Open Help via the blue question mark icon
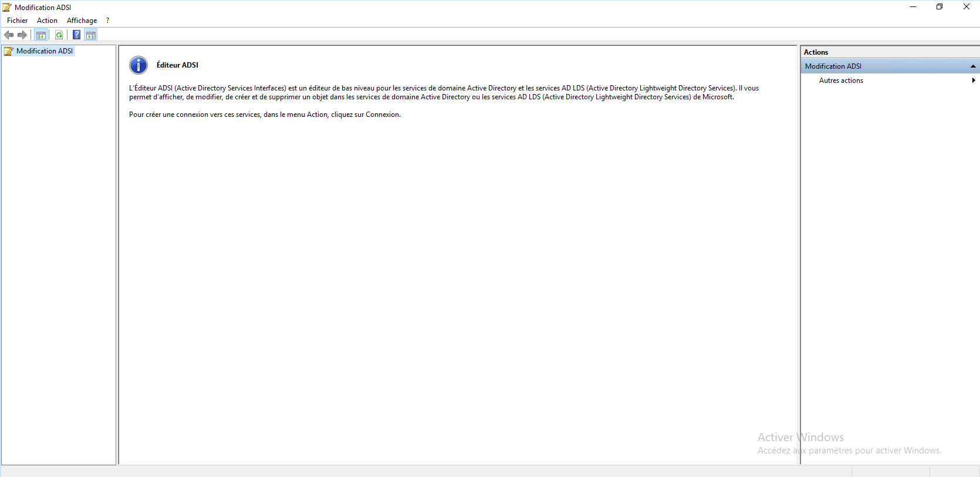Viewport: 980px width, 477px height. [77, 35]
